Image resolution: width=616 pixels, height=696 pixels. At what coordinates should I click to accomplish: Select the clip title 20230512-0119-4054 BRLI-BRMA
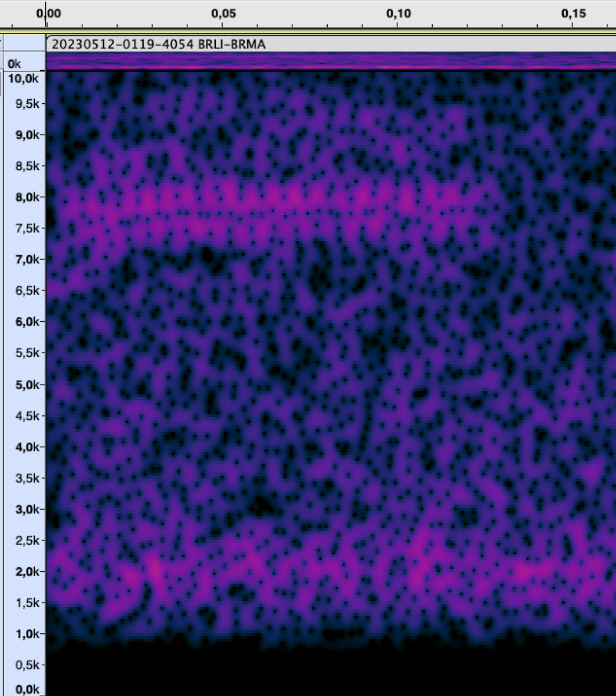coord(158,43)
